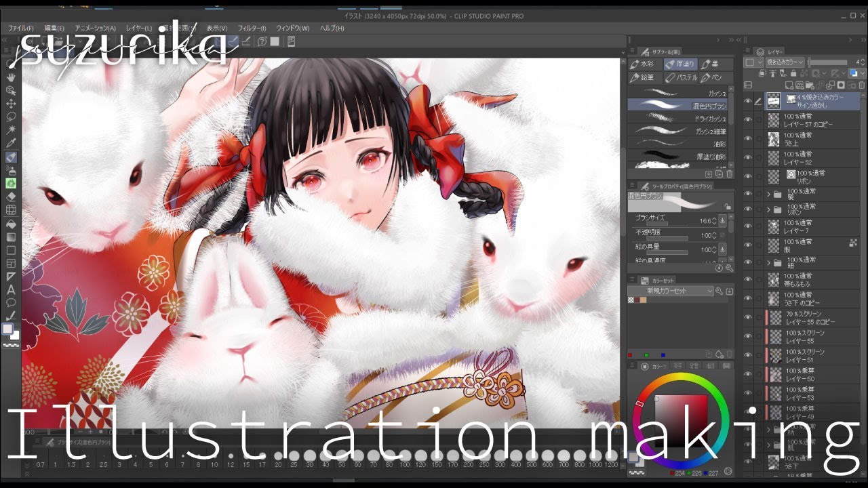Viewport: 868px width, 488px height.
Task: Toggle visibility of レイヤー 55 layer
Action: (748, 337)
